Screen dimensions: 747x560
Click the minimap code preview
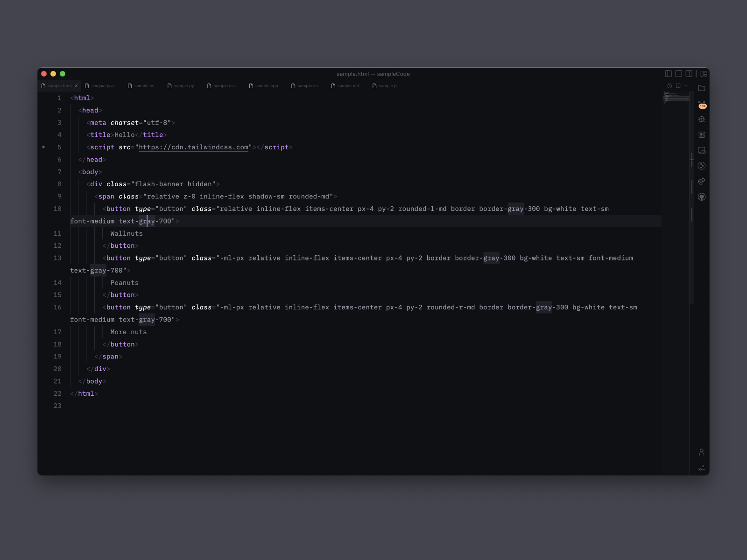click(677, 97)
